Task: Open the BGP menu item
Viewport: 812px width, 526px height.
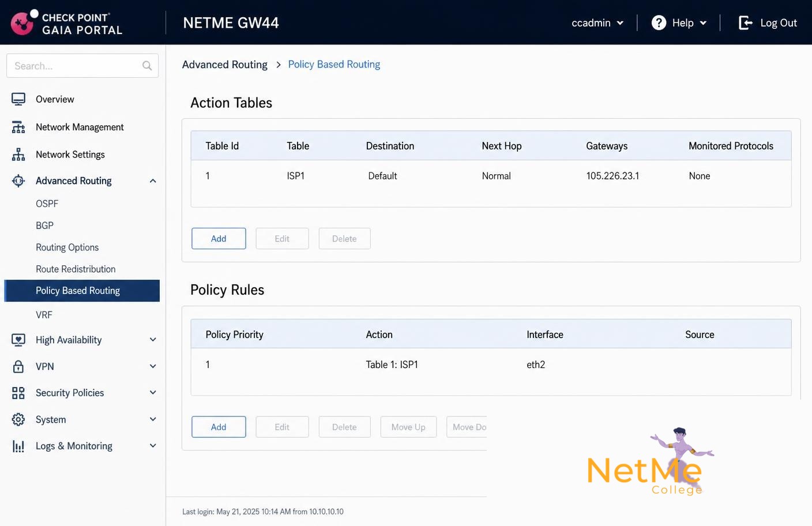Action: coord(44,226)
